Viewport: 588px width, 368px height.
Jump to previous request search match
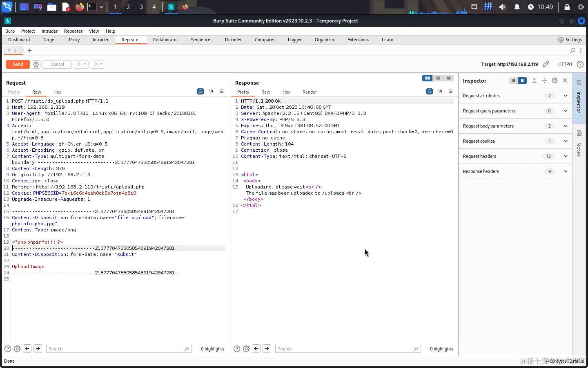pos(27,349)
